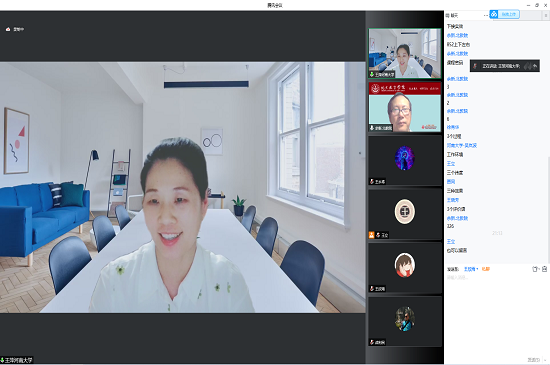Open the chat panel more options menu

pyautogui.click(x=486, y=15)
